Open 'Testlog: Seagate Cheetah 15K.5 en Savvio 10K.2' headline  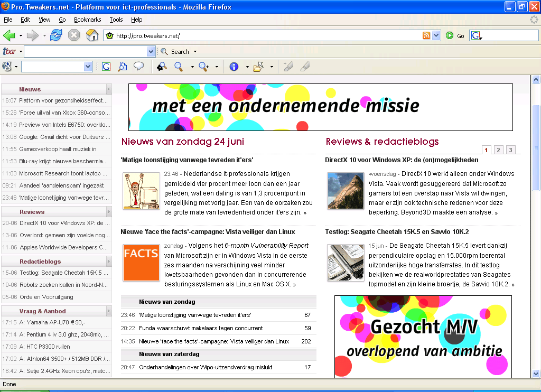pos(397,232)
